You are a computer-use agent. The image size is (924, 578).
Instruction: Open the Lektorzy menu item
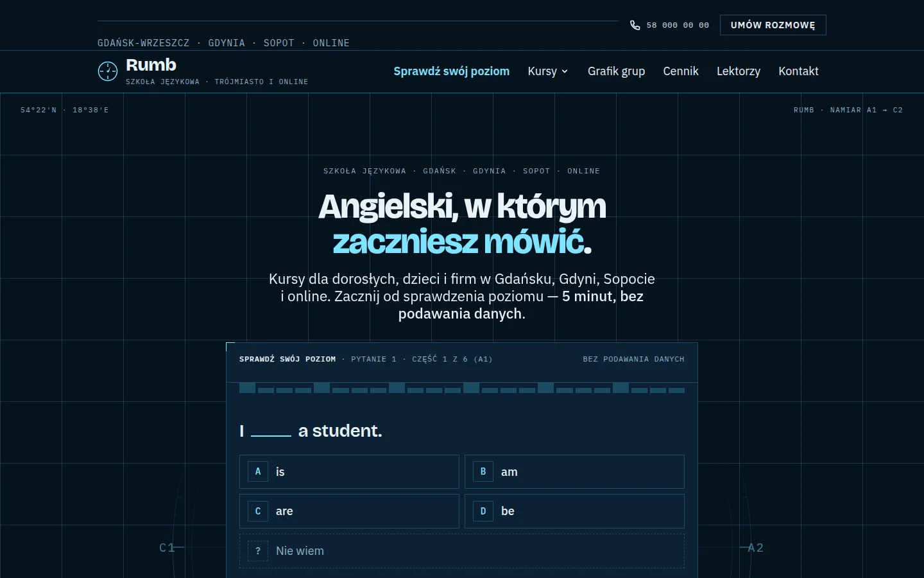(739, 71)
